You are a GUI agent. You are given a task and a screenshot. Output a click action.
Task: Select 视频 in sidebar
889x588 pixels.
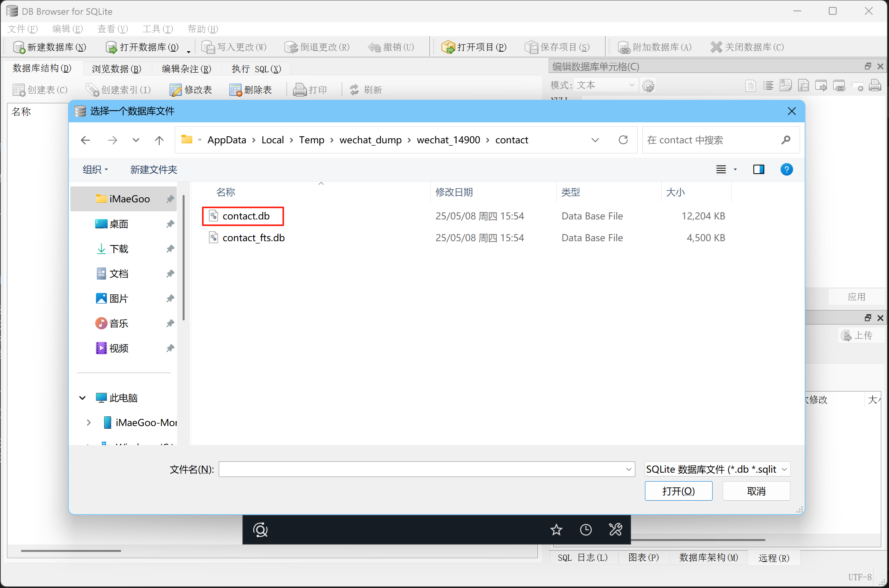click(x=124, y=348)
